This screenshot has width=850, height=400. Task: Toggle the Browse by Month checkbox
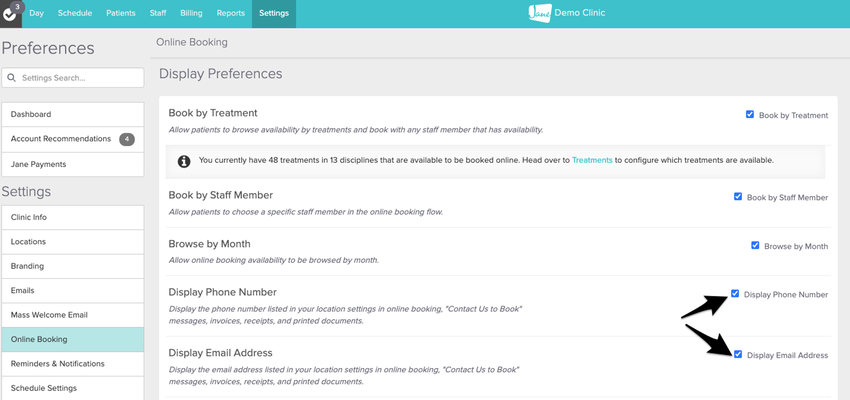pyautogui.click(x=755, y=246)
